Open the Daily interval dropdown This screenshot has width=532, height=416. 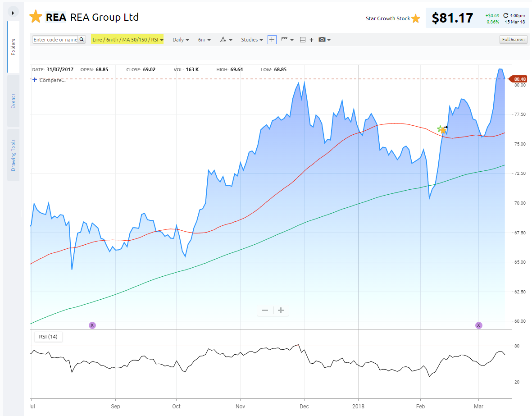[181, 40]
